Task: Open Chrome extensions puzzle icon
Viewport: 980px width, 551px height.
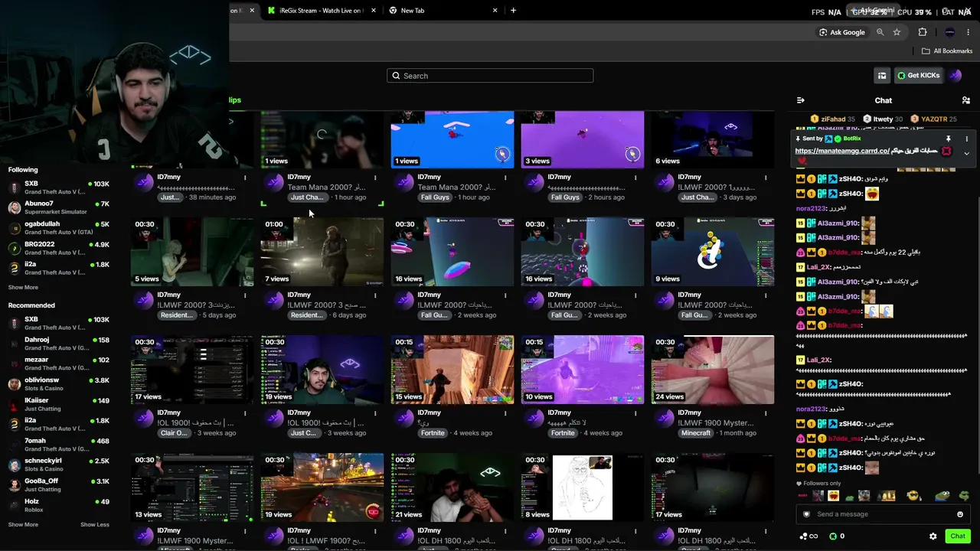Action: pyautogui.click(x=923, y=32)
